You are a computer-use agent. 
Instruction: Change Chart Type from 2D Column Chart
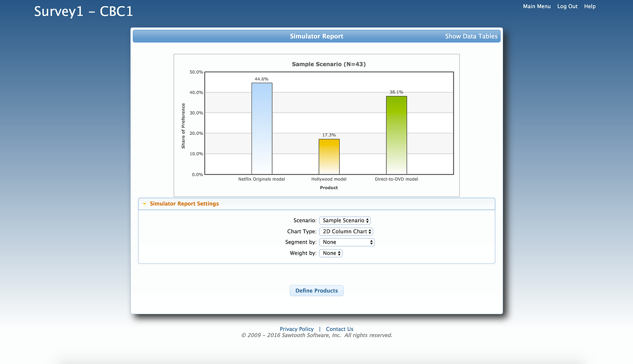(x=346, y=232)
